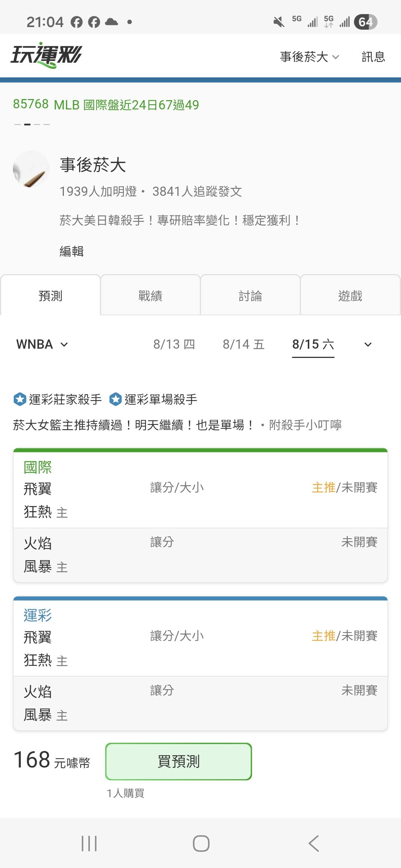401x868 pixels.
Task: Tap the 運彩單場殺手 star badge
Action: 115,400
